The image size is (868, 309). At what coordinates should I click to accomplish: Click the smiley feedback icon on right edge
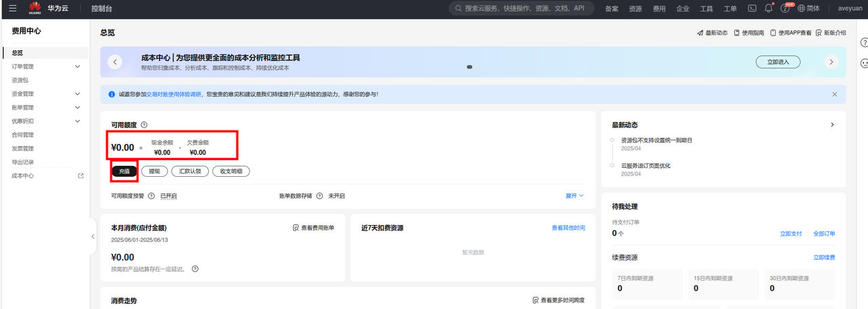pos(865,63)
